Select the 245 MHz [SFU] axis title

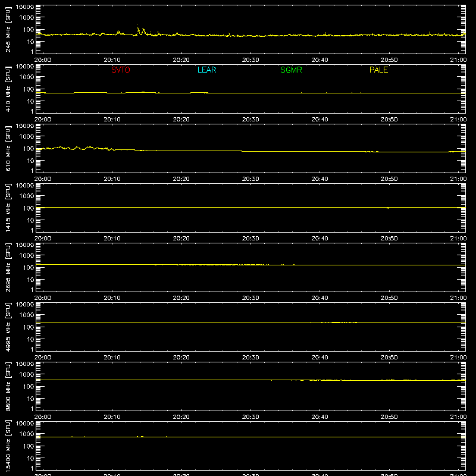coord(8,29)
